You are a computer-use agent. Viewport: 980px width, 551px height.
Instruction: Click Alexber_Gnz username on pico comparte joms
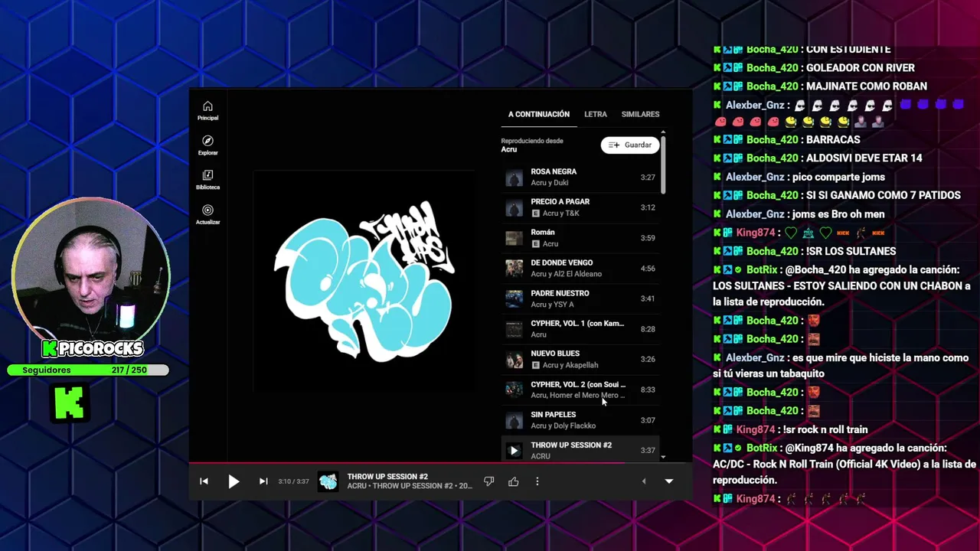(755, 177)
